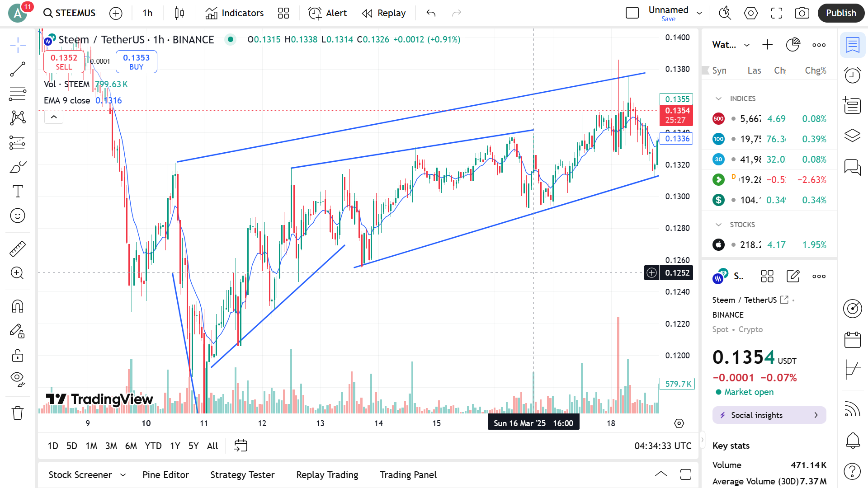Screen dimensions: 868x488
Task: Open the Stock Screener dropdown arrow
Action: (123, 475)
